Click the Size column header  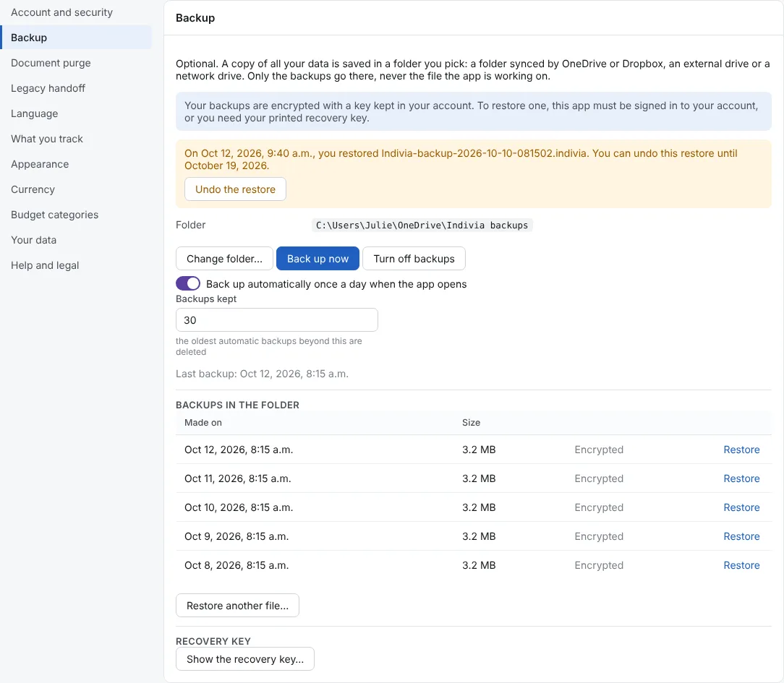(471, 423)
